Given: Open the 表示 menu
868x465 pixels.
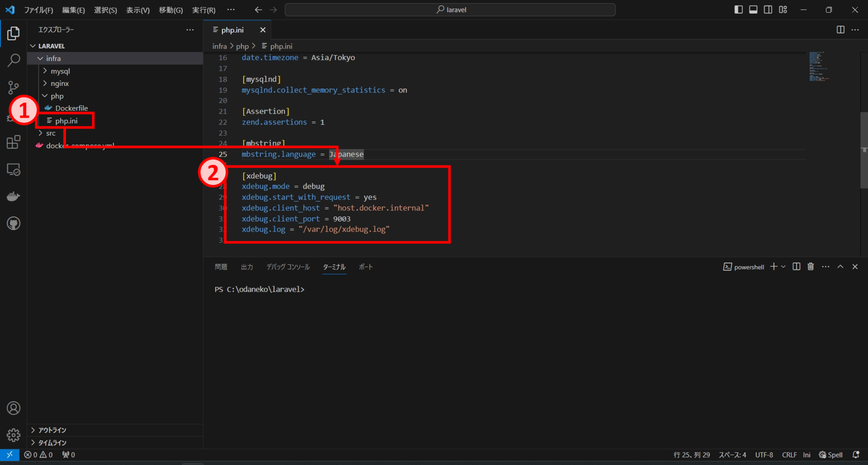Looking at the screenshot, I should pyautogui.click(x=137, y=9).
